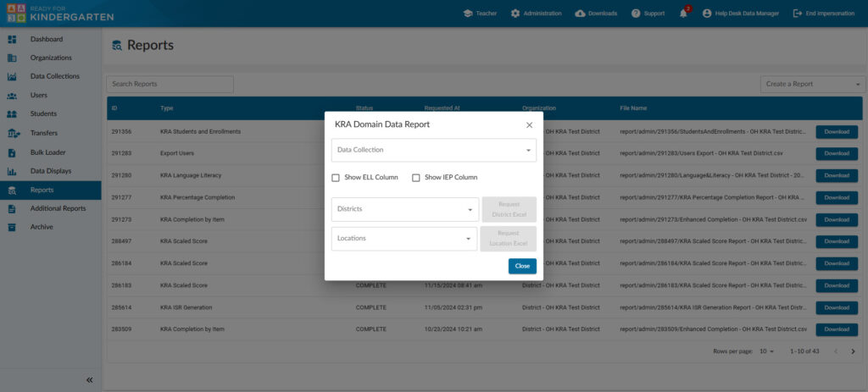Click the Downloads cloud icon
The height and width of the screenshot is (392, 868).
pyautogui.click(x=580, y=14)
